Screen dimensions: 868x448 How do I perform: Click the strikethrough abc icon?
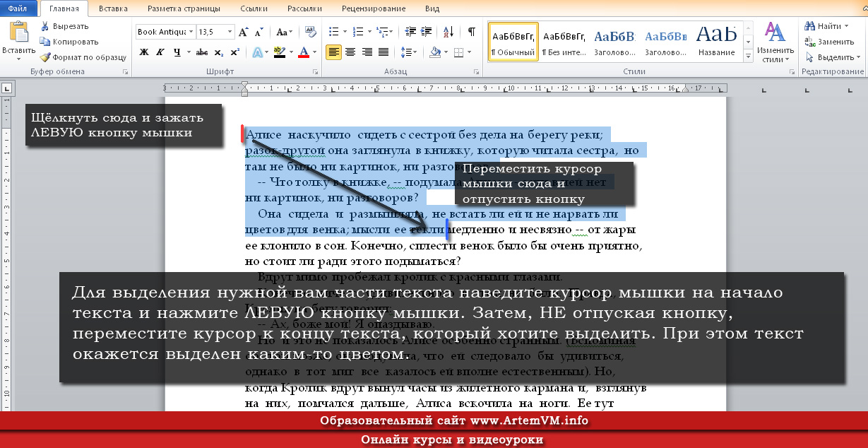[x=201, y=52]
